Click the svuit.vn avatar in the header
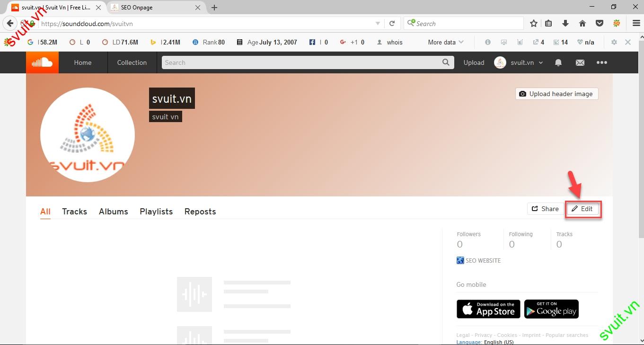This screenshot has height=345, width=644. click(x=500, y=62)
